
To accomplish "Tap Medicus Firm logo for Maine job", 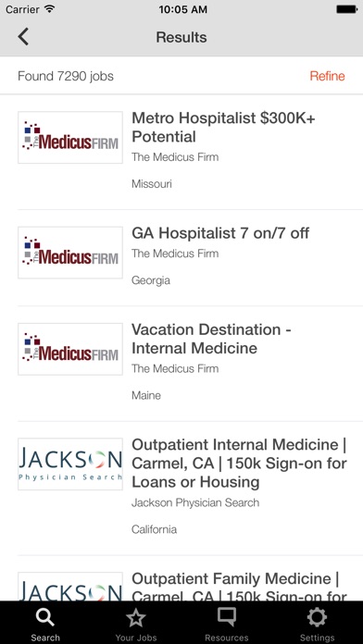I will point(70,349).
